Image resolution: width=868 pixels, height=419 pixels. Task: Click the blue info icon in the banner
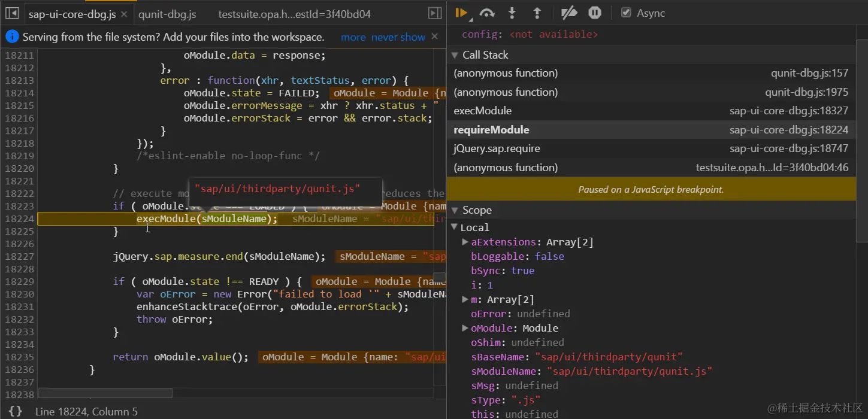(12, 37)
